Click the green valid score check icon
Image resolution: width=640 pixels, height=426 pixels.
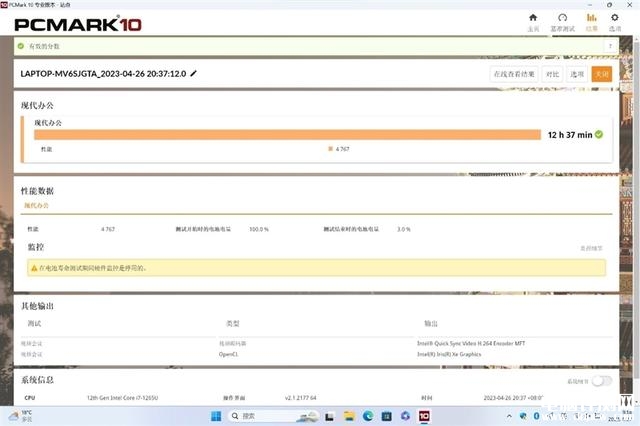(21, 46)
